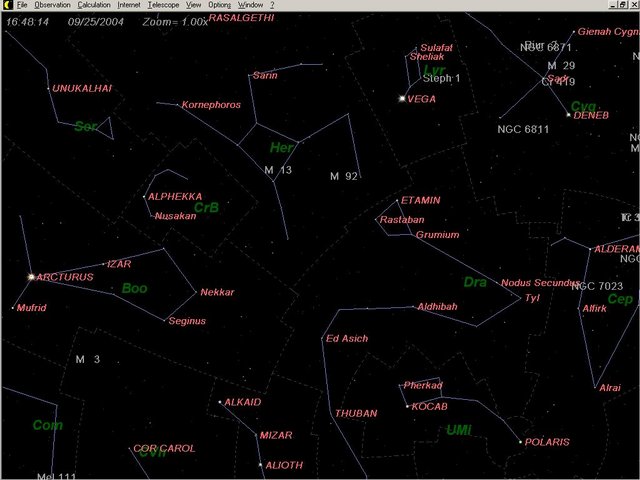Image resolution: width=640 pixels, height=480 pixels.
Task: Open the View menu
Action: pyautogui.click(x=194, y=5)
